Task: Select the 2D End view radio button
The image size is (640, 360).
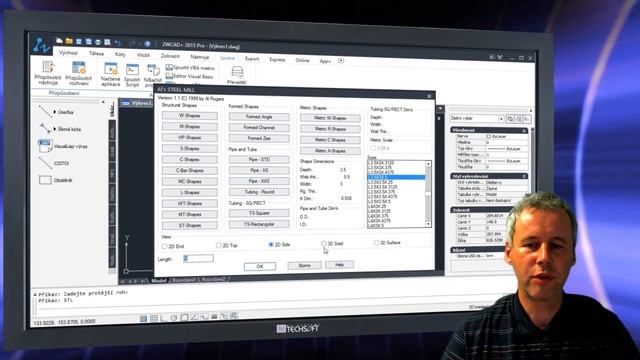Action: point(164,246)
